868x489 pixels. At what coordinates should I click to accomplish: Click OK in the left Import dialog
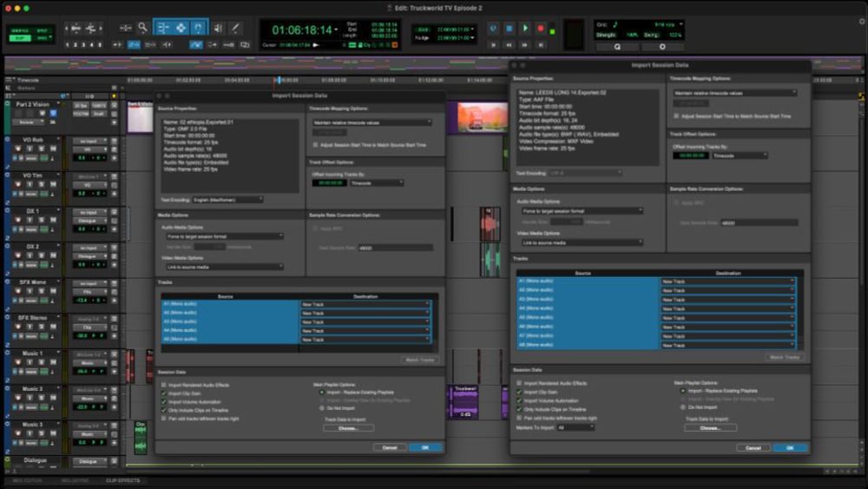point(425,447)
